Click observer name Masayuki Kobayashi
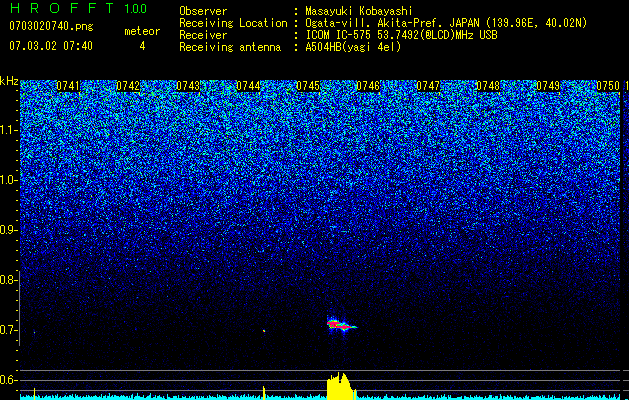 click(x=359, y=11)
